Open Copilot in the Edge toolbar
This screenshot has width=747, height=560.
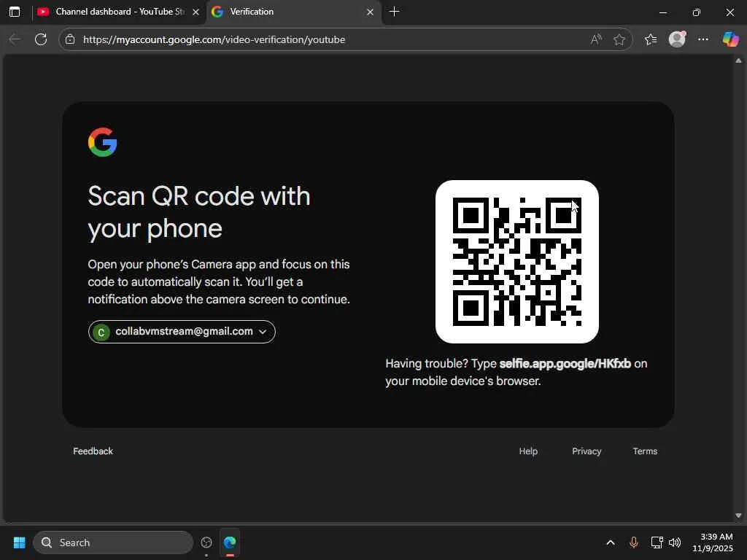(730, 39)
